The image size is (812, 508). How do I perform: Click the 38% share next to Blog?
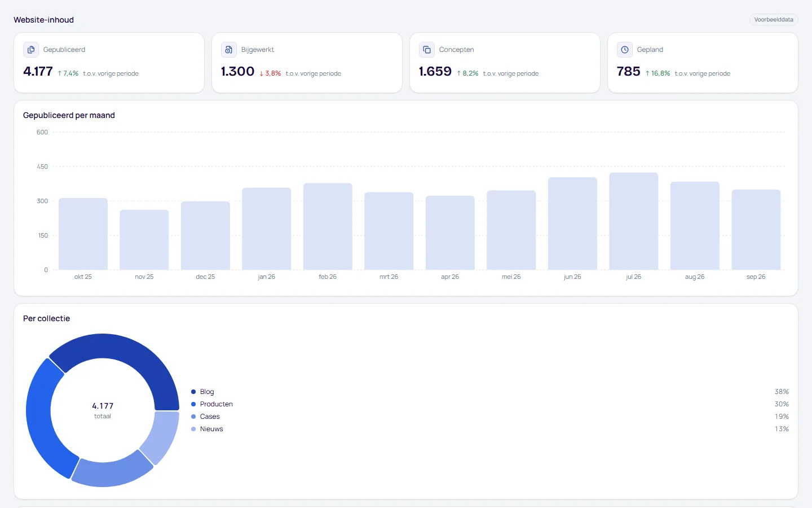coord(782,392)
